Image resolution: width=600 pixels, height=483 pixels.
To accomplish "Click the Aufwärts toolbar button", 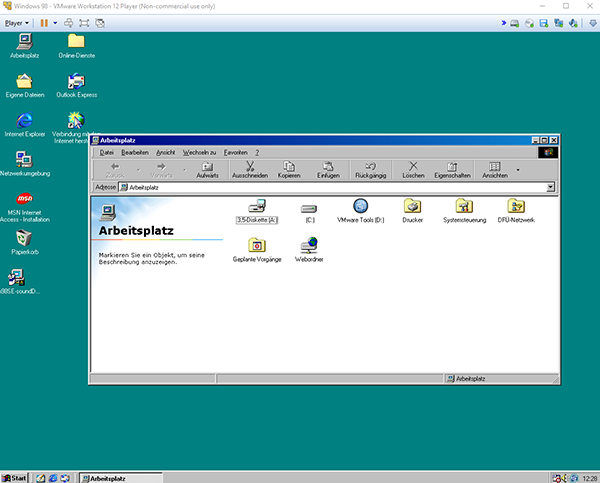I will [207, 170].
